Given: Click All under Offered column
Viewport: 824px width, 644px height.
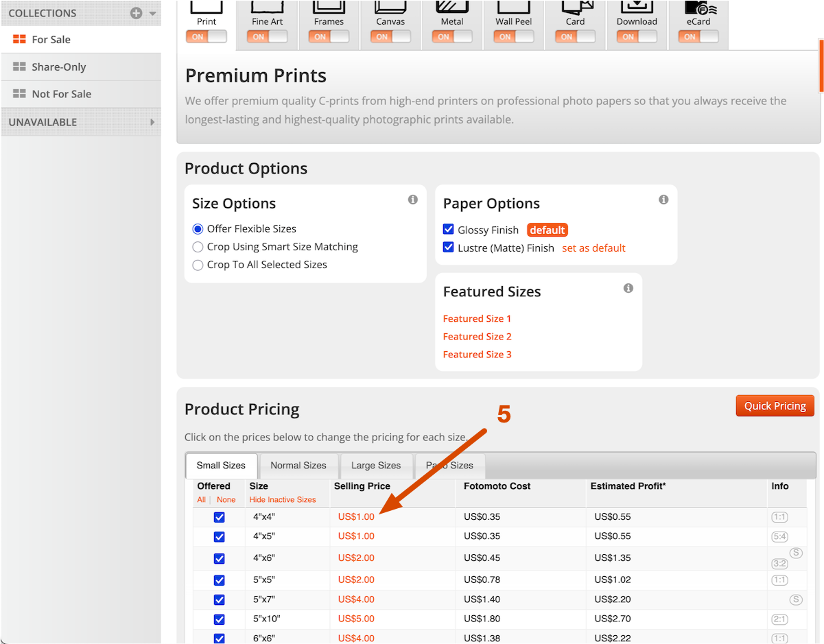Looking at the screenshot, I should 201,500.
